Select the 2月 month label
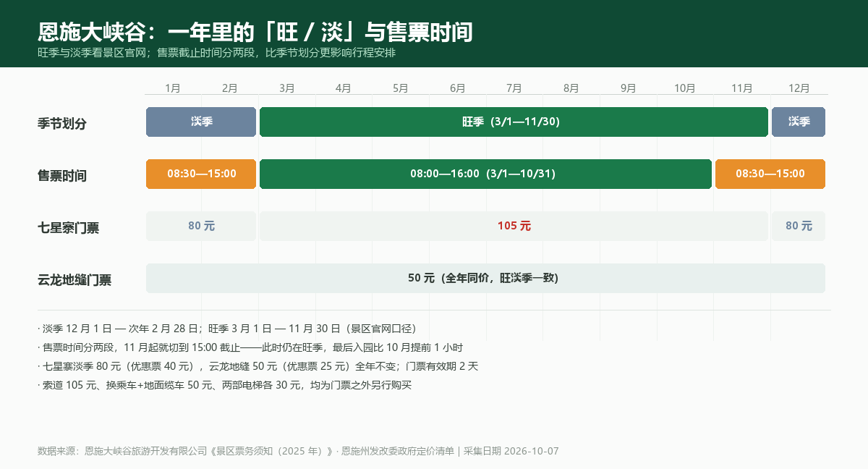Image resolution: width=868 pixels, height=469 pixels. coord(230,88)
